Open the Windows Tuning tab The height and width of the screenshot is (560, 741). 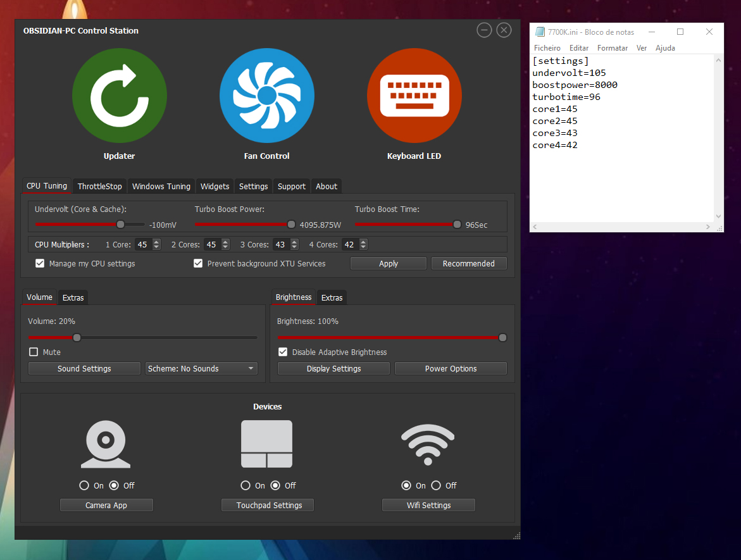(x=161, y=186)
